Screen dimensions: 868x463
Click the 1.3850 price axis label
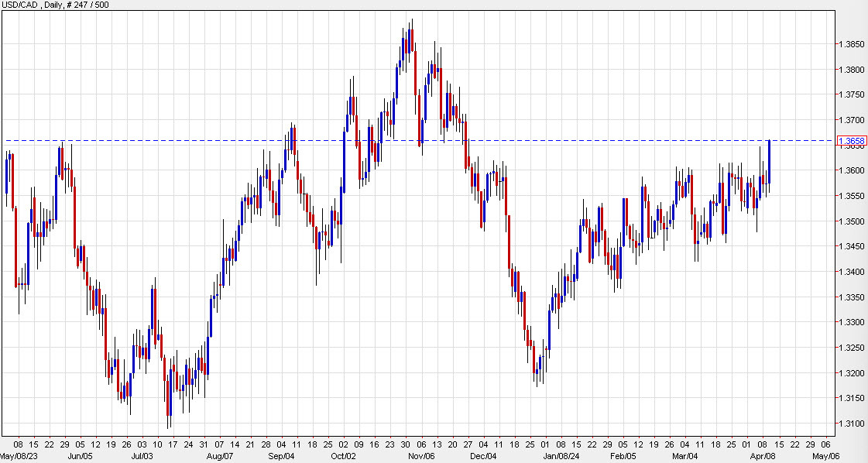click(x=852, y=46)
